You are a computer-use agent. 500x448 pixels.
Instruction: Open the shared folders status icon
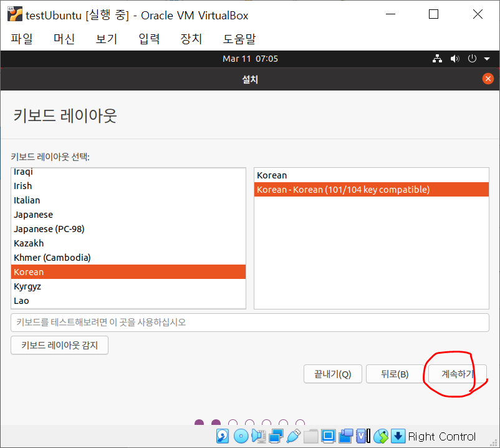point(311,436)
